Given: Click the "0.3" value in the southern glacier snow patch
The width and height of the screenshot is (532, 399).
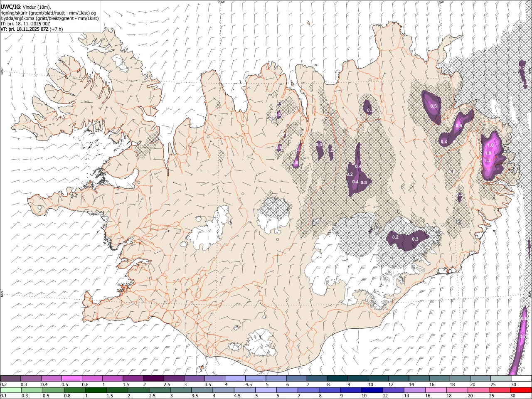Looking at the screenshot, I should pos(415,239).
